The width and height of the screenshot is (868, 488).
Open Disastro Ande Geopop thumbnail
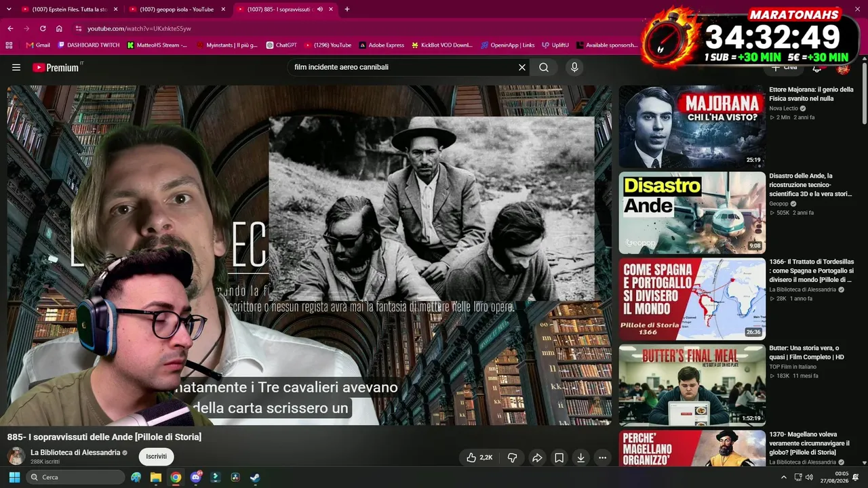692,213
